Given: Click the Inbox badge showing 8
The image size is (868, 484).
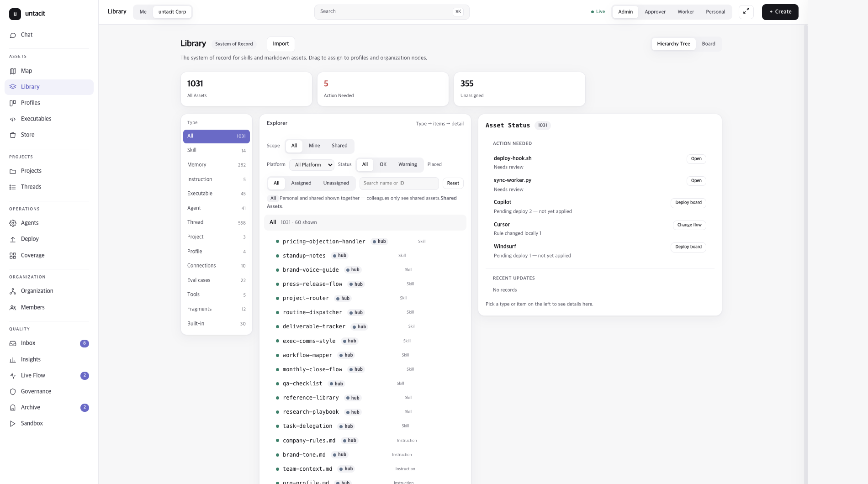Looking at the screenshot, I should [85, 343].
